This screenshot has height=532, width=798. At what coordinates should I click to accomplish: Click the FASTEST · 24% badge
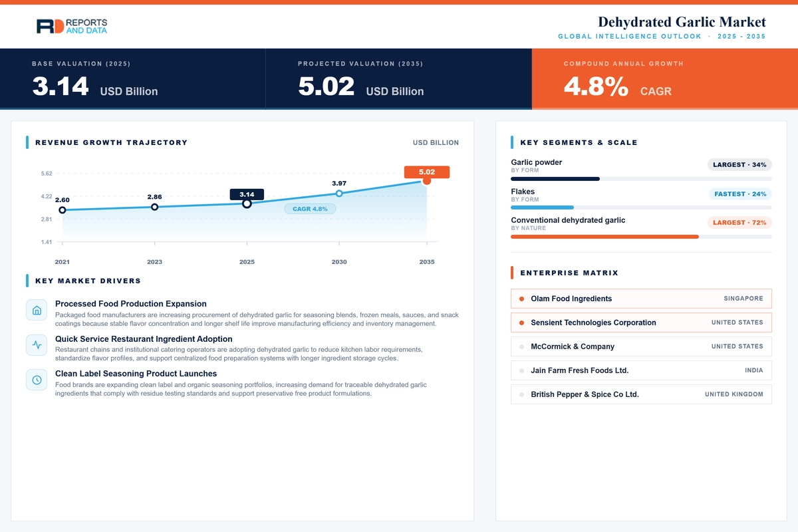(x=740, y=194)
